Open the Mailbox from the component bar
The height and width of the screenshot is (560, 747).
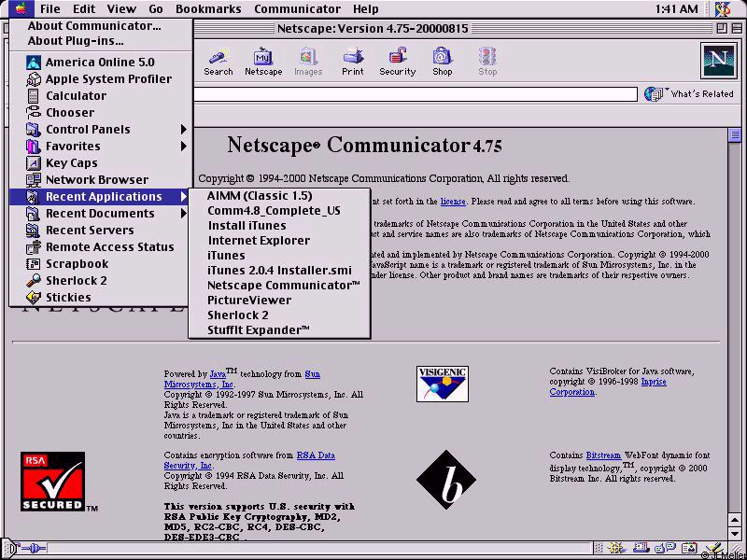[641, 548]
